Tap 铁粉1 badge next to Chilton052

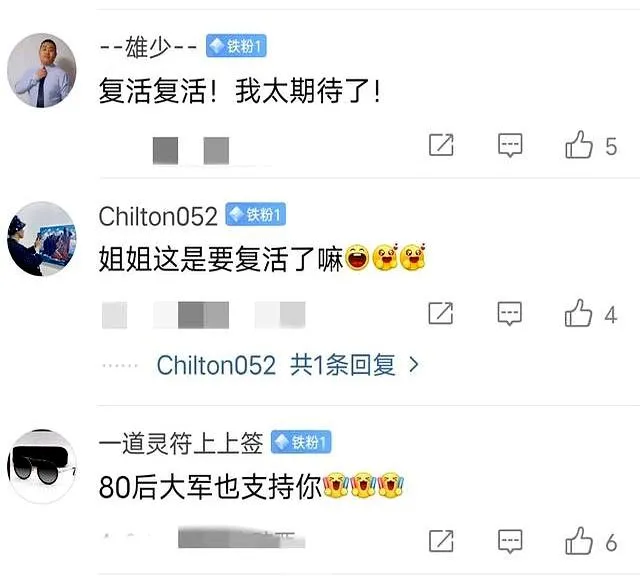[x=256, y=214]
